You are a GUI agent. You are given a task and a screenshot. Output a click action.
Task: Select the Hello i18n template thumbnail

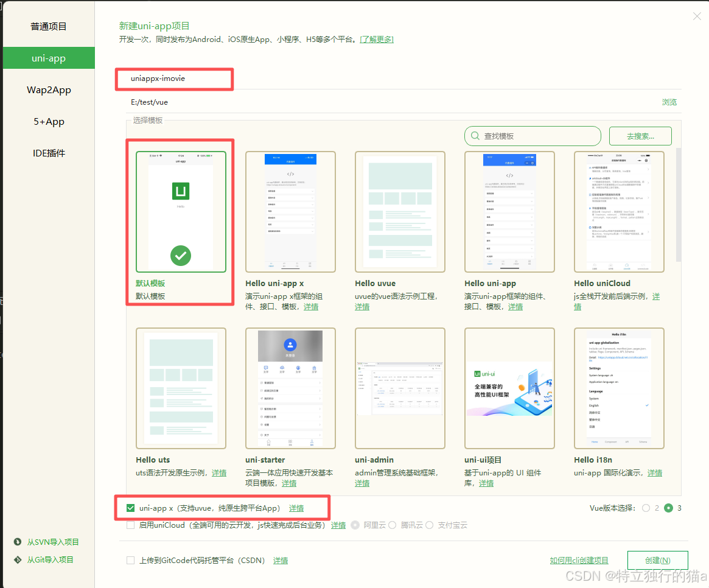(619, 388)
